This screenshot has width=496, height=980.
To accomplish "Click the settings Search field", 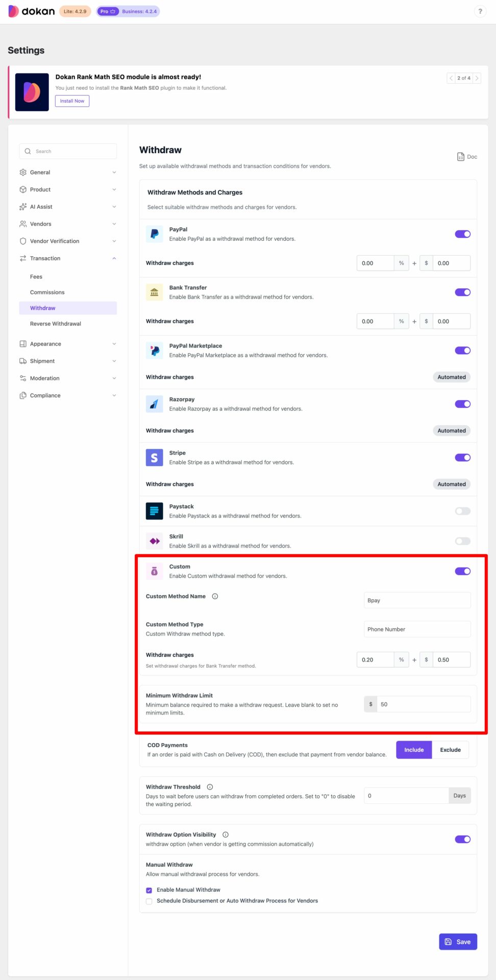I will pyautogui.click(x=68, y=151).
